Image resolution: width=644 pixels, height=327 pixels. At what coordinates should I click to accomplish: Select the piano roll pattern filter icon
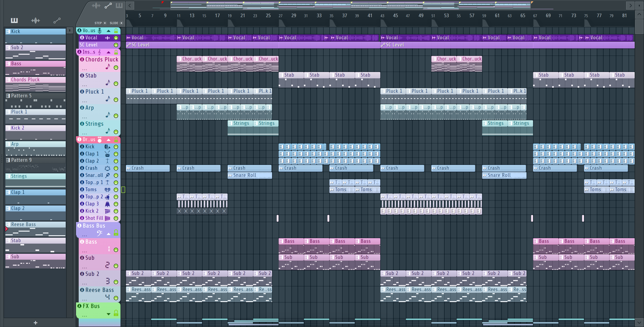(14, 20)
